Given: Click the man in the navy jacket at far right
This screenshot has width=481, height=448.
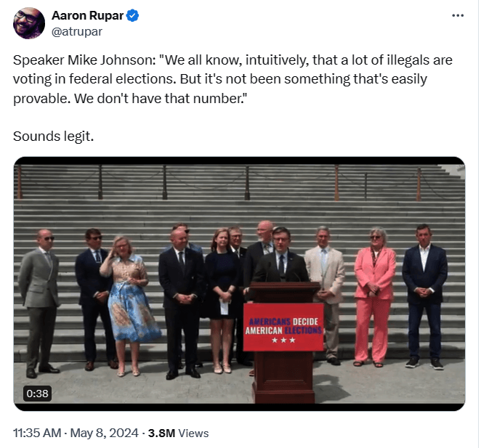Looking at the screenshot, I should point(424,290).
